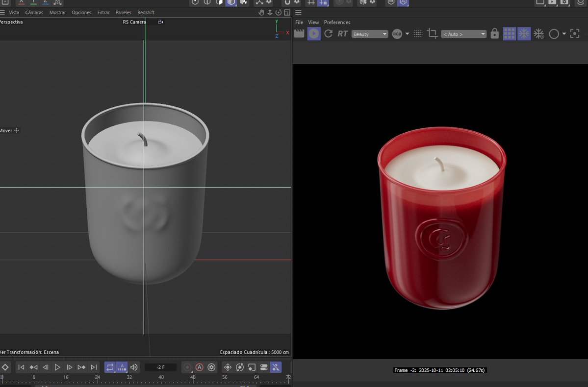
Task: Jump to previous keyframe
Action: point(33,367)
